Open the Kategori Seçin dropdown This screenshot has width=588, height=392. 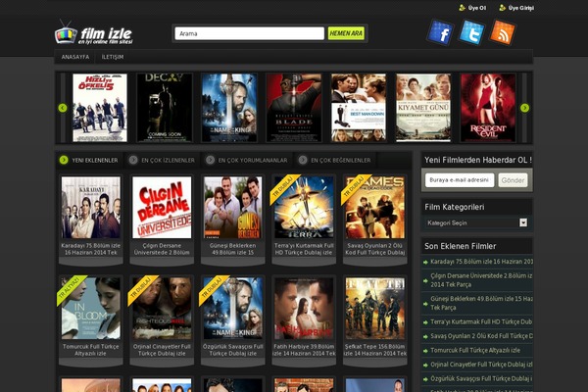pyautogui.click(x=476, y=222)
